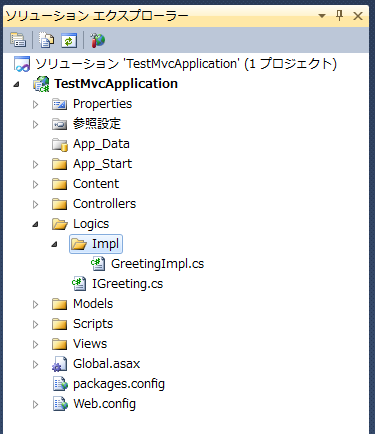The width and height of the screenshot is (375, 434).
Task: Select the App_Start folder name
Action: tap(102, 164)
